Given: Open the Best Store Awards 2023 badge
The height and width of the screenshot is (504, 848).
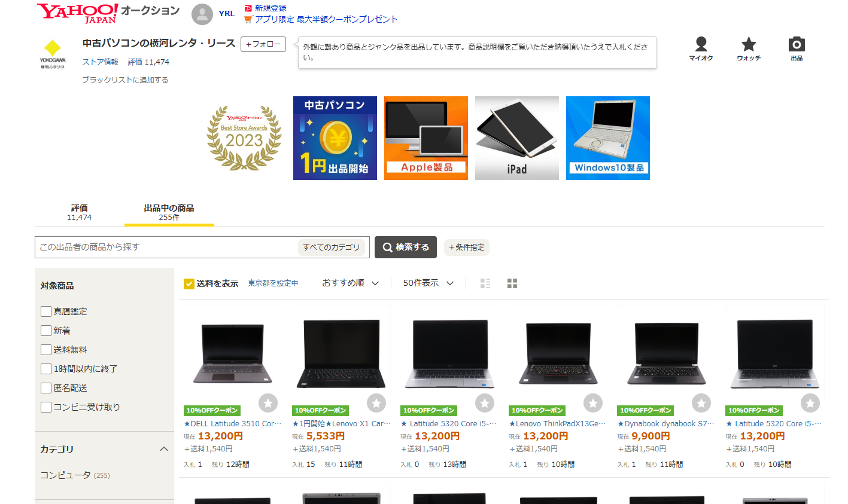Looking at the screenshot, I should point(244,138).
